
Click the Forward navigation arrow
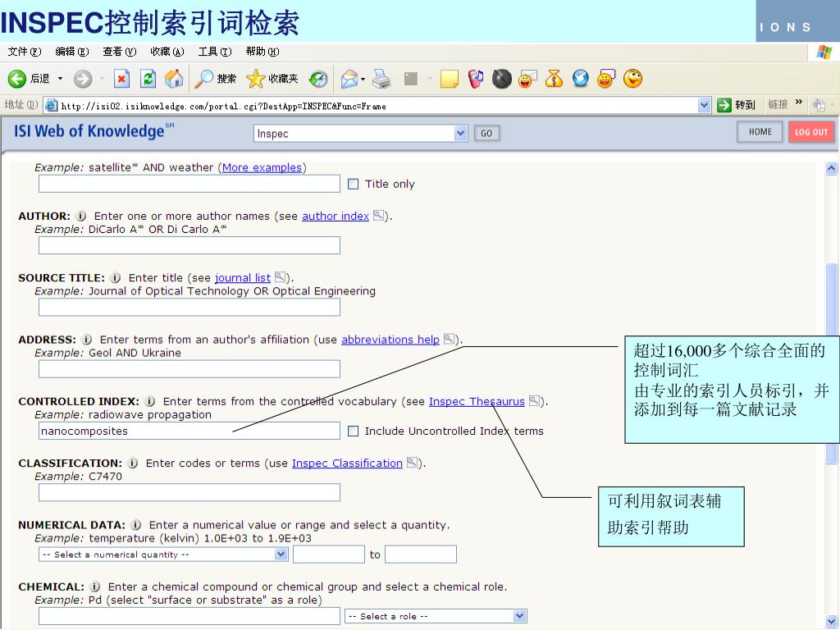pyautogui.click(x=83, y=79)
